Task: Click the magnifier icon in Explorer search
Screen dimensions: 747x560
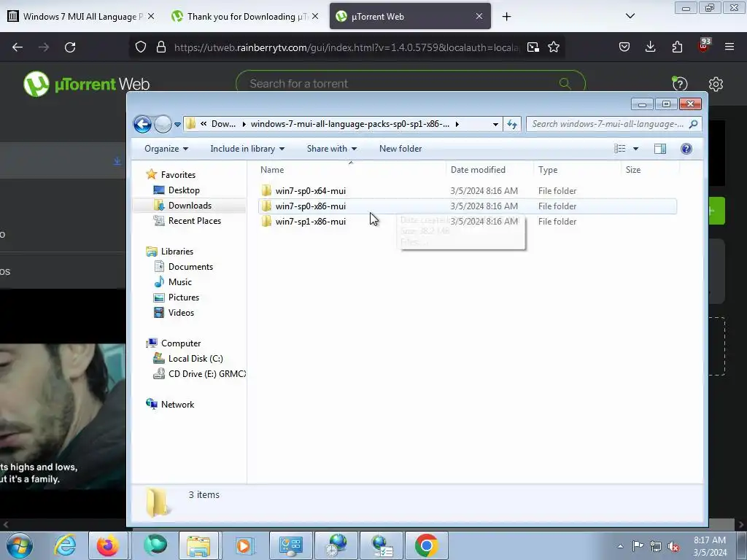Action: (x=694, y=124)
